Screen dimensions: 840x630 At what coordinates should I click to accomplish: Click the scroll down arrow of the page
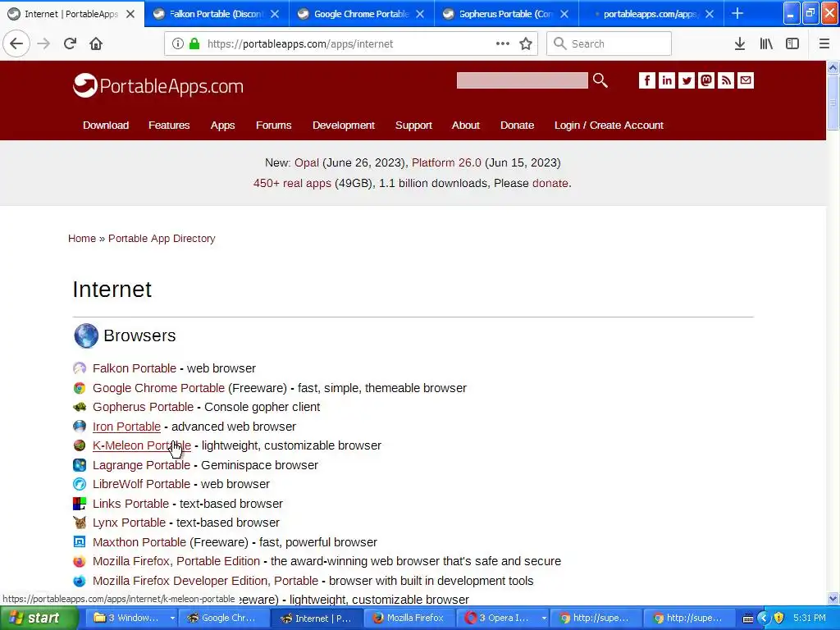[x=833, y=598]
